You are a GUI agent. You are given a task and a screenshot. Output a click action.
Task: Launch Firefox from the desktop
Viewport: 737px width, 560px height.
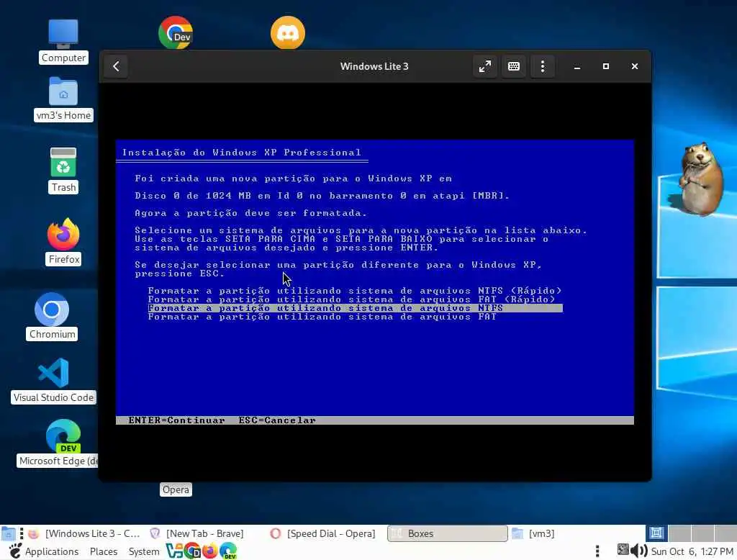click(x=63, y=242)
